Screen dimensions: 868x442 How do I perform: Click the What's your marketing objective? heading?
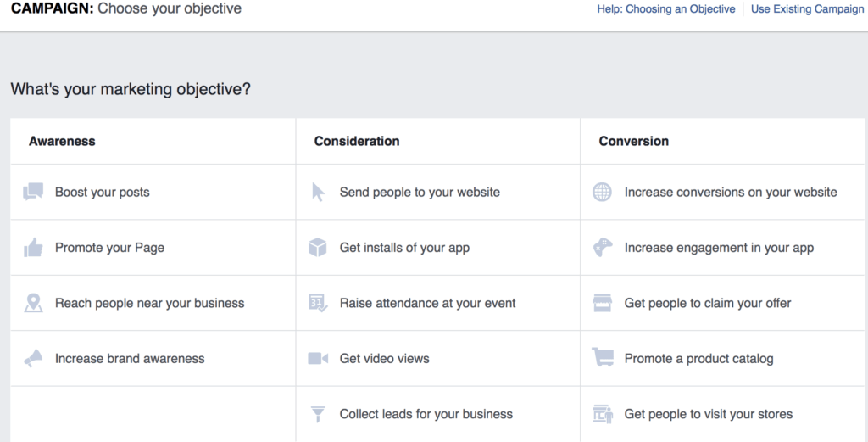coord(131,89)
